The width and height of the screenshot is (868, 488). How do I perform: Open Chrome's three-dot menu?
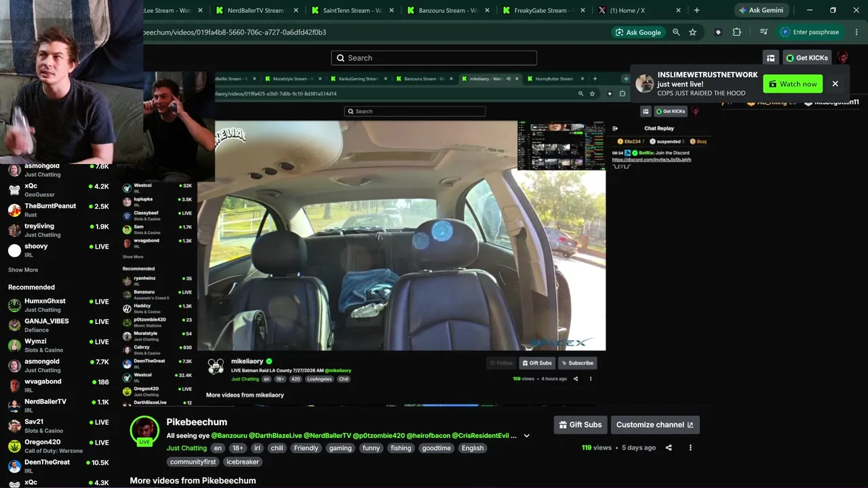[x=856, y=32]
